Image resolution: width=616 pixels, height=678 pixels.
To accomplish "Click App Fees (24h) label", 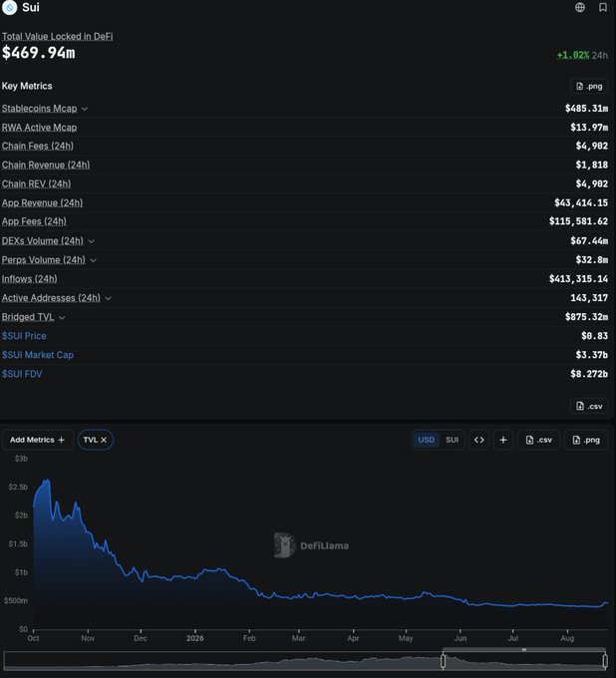I will point(34,221).
